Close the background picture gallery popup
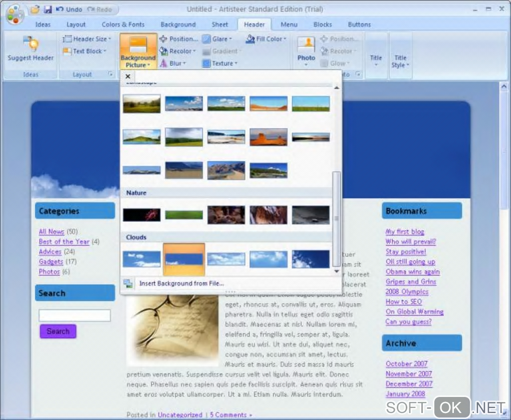 [128, 76]
